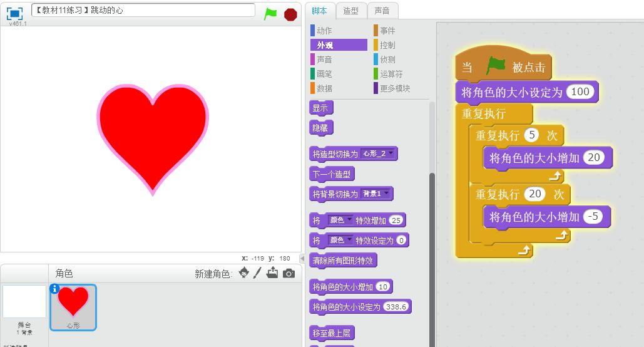The image size is (644, 347).
Task: Click the 0 value in 特效设定为 block
Action: pyautogui.click(x=401, y=240)
